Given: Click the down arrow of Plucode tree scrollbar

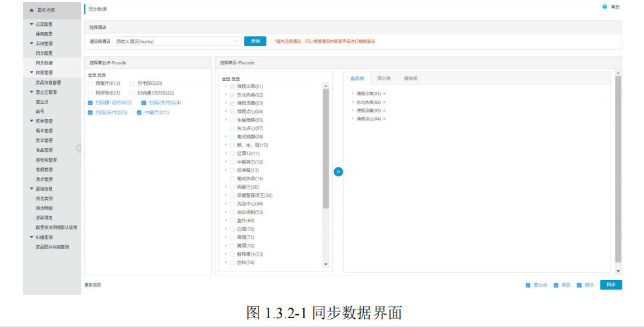Looking at the screenshot, I should coord(326,264).
